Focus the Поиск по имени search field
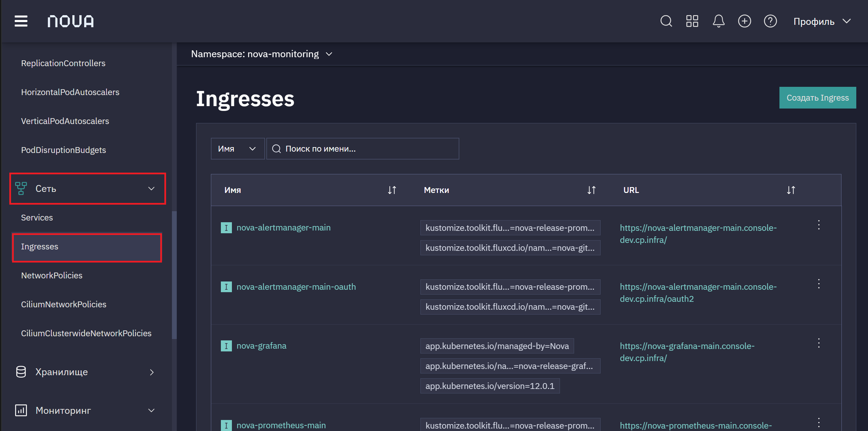Image resolution: width=868 pixels, height=431 pixels. pos(362,148)
